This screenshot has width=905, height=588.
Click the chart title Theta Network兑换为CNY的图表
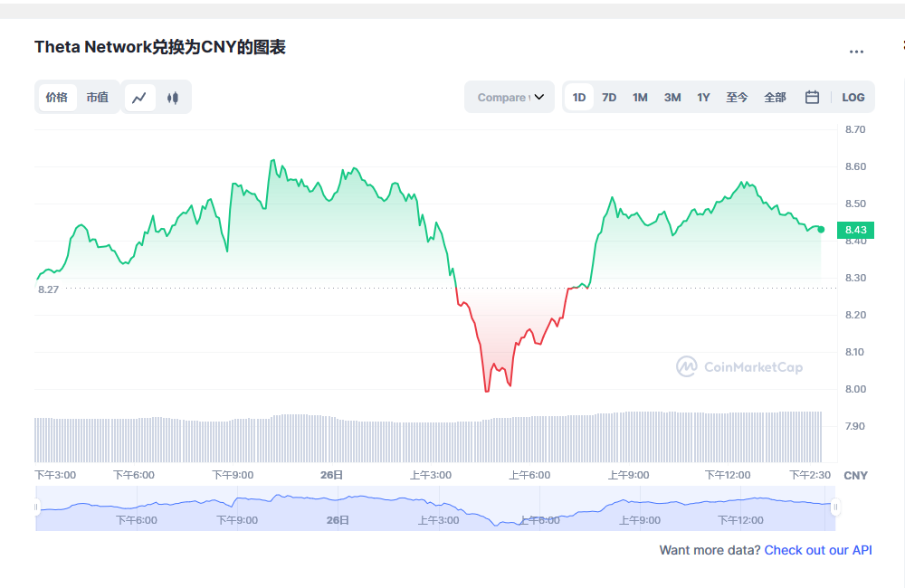pos(160,47)
